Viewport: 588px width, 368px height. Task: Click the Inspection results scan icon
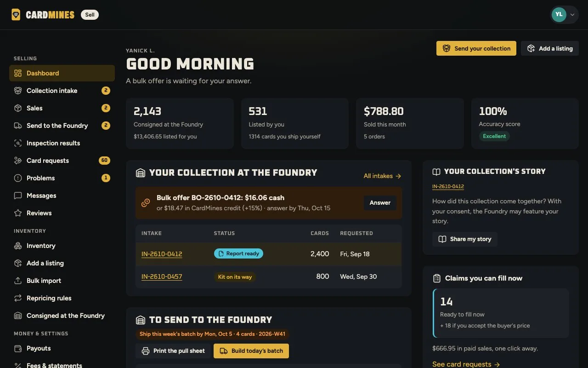pyautogui.click(x=18, y=143)
